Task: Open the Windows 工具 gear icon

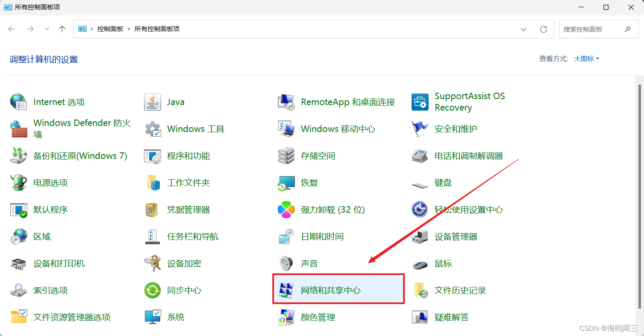Action: pyautogui.click(x=153, y=129)
